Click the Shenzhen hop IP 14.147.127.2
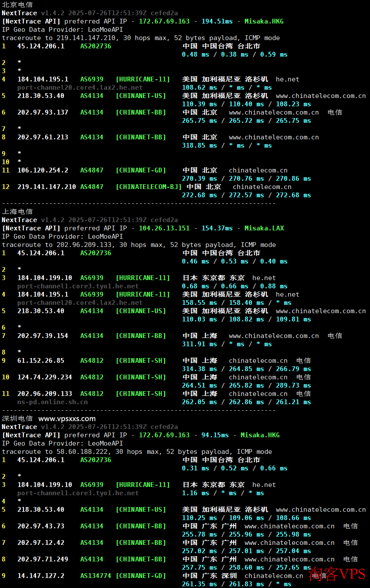The width and height of the screenshot is (370, 588). [40, 576]
